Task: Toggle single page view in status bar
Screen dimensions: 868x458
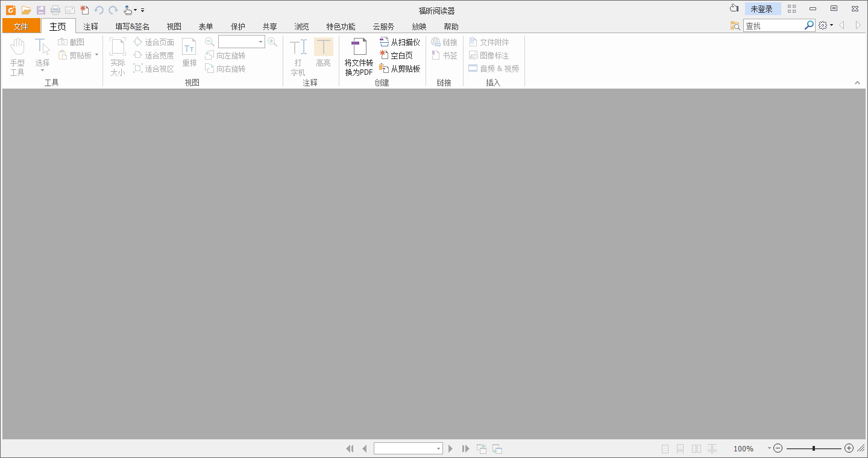Action: tap(665, 448)
